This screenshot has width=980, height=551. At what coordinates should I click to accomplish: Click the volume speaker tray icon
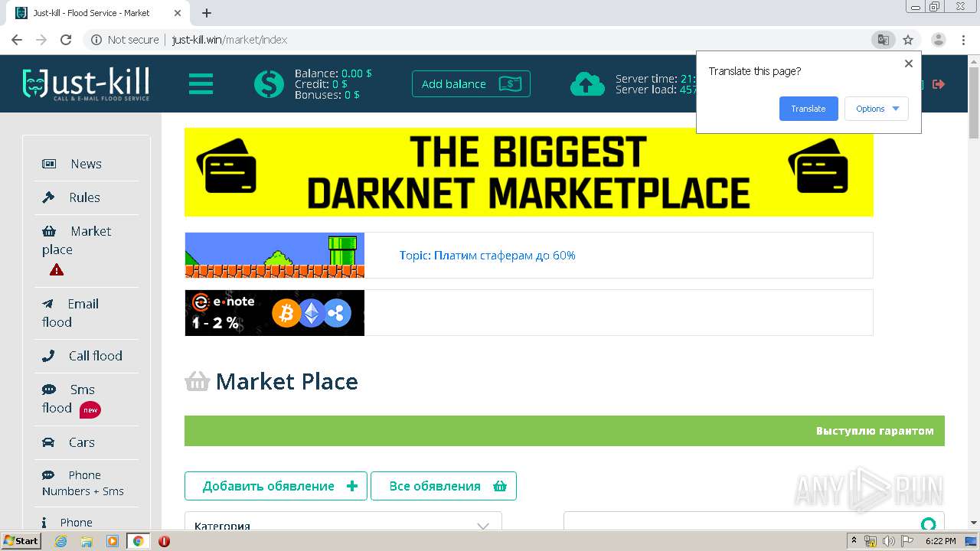[889, 541]
